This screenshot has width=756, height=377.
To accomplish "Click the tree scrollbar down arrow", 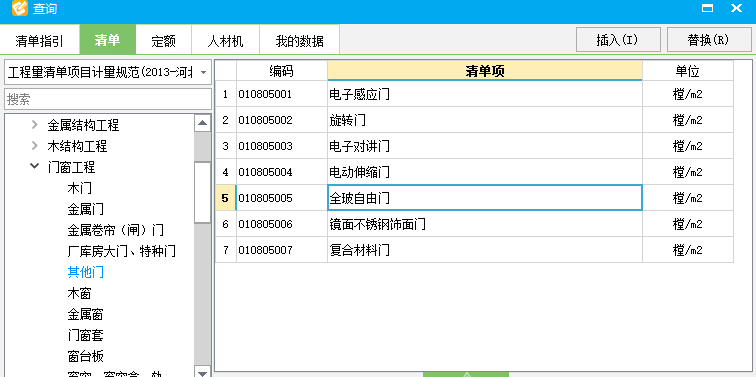I will tap(202, 372).
